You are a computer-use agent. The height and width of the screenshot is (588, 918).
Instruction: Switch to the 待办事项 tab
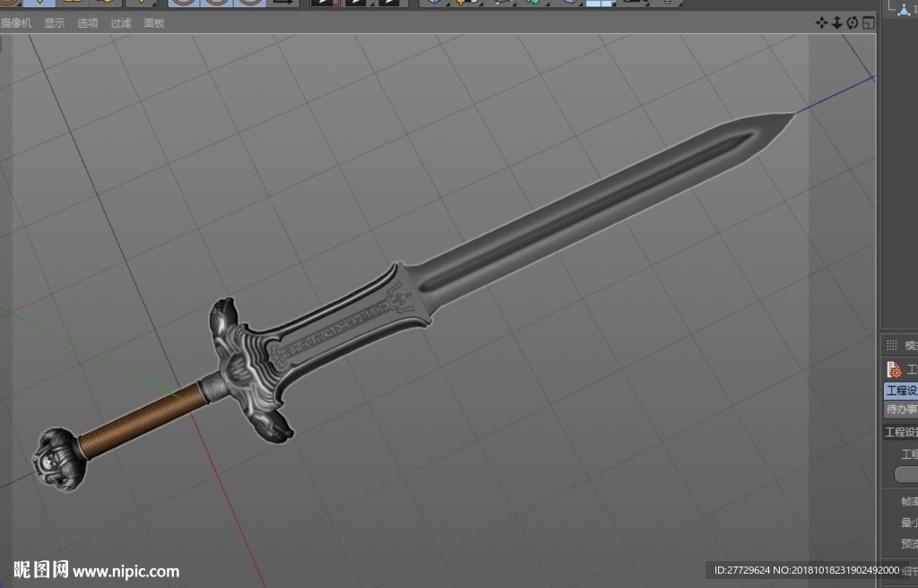901,410
